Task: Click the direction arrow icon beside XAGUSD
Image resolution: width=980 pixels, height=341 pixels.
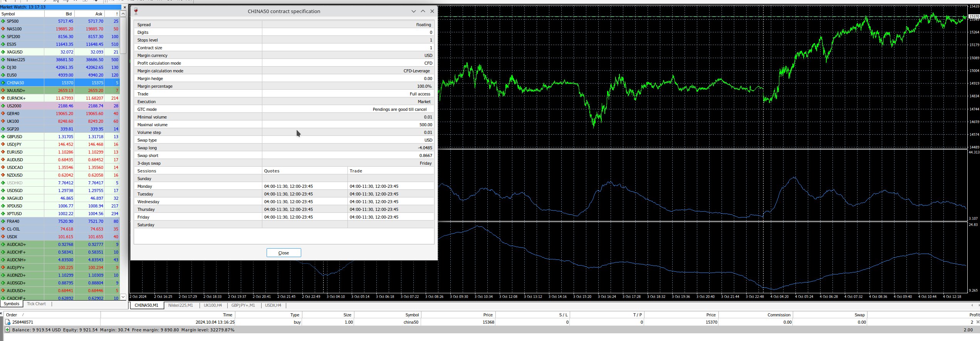Action: (x=3, y=52)
